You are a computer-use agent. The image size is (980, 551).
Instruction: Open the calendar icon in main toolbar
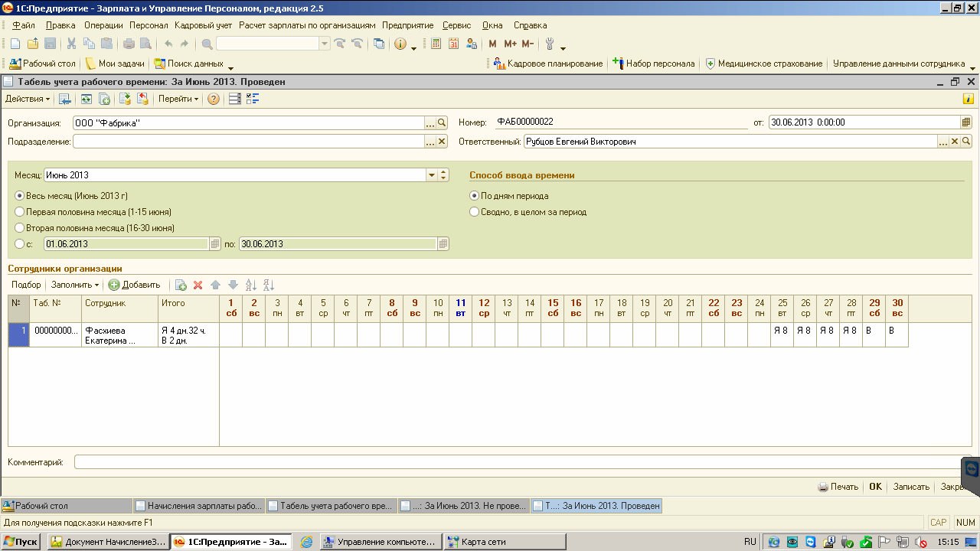(454, 44)
